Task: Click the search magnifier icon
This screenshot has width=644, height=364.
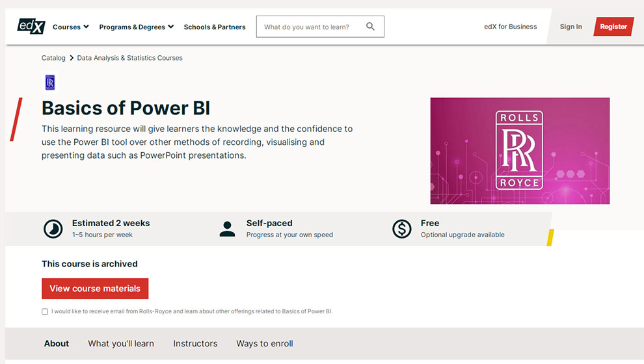Action: [x=370, y=26]
